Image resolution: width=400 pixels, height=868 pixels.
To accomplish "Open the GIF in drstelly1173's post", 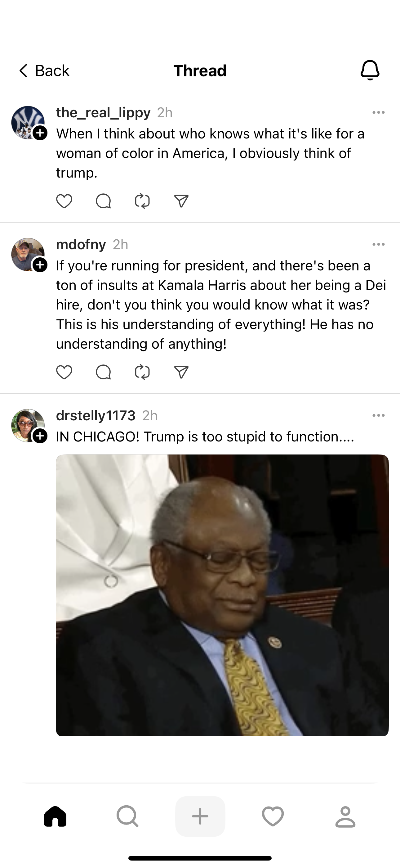I will [x=222, y=595].
